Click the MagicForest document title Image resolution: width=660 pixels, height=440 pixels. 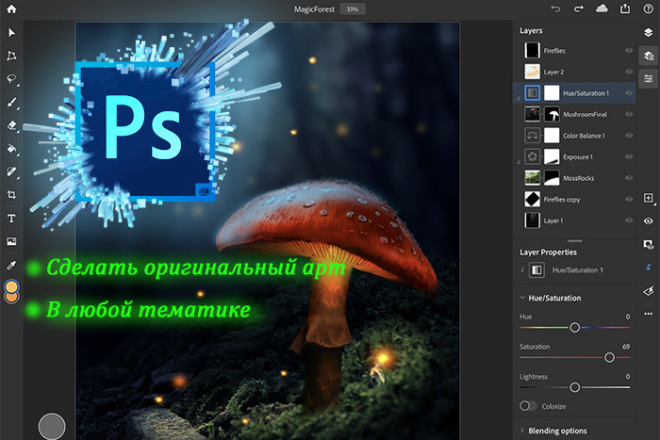(314, 9)
